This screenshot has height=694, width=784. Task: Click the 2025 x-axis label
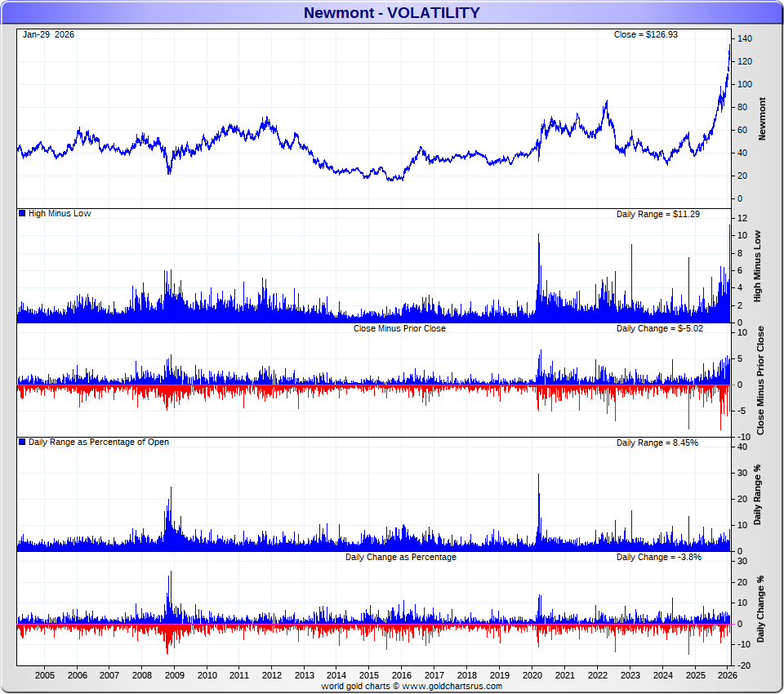(x=696, y=675)
